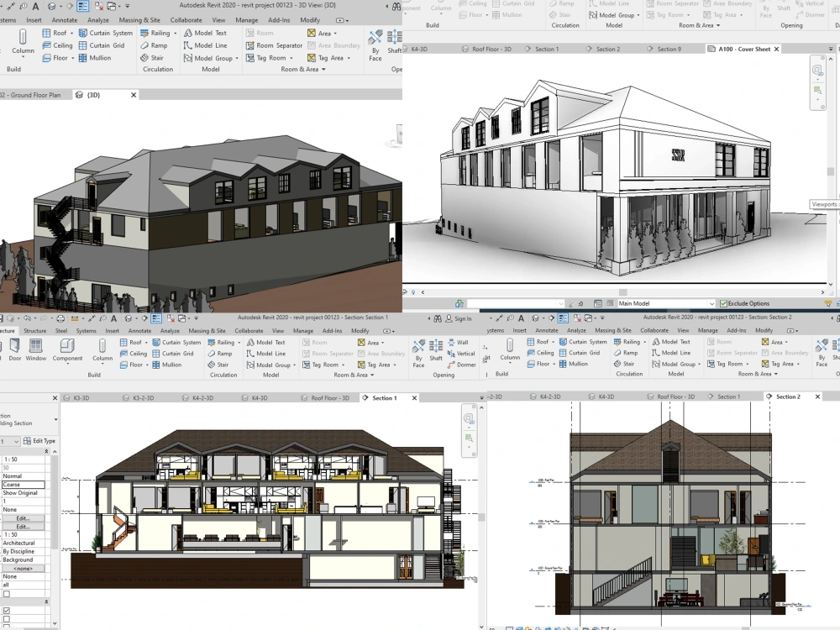Select the Stair tool
The height and width of the screenshot is (630, 840).
coord(155,58)
